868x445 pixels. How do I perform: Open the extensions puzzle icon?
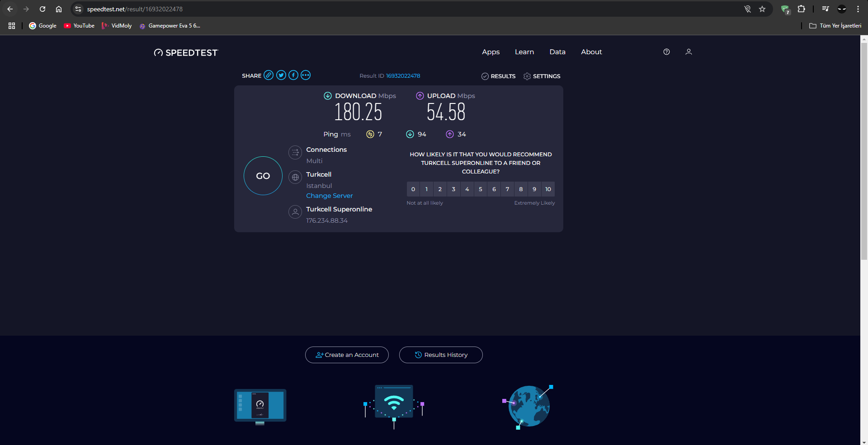801,9
